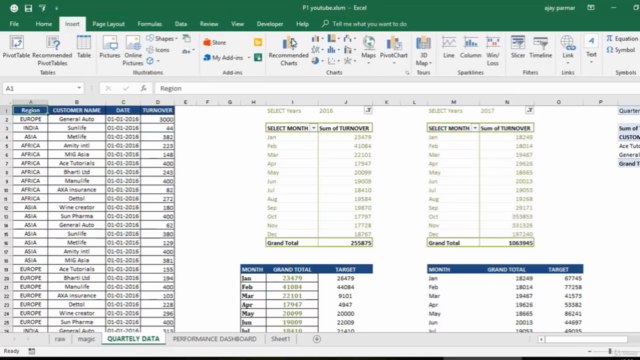Open Recommended Charts
The image size is (640, 360).
tap(289, 51)
